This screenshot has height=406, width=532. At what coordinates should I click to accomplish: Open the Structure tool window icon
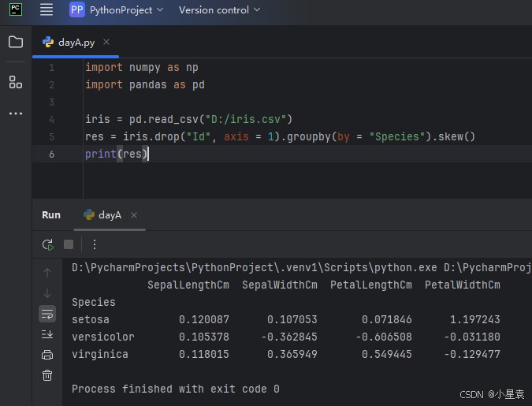[16, 81]
